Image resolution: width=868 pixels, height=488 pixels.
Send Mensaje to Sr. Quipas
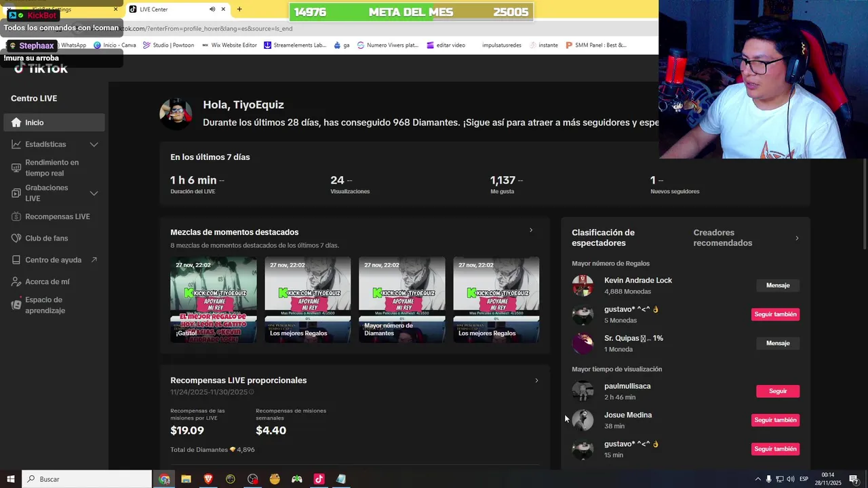coord(778,343)
